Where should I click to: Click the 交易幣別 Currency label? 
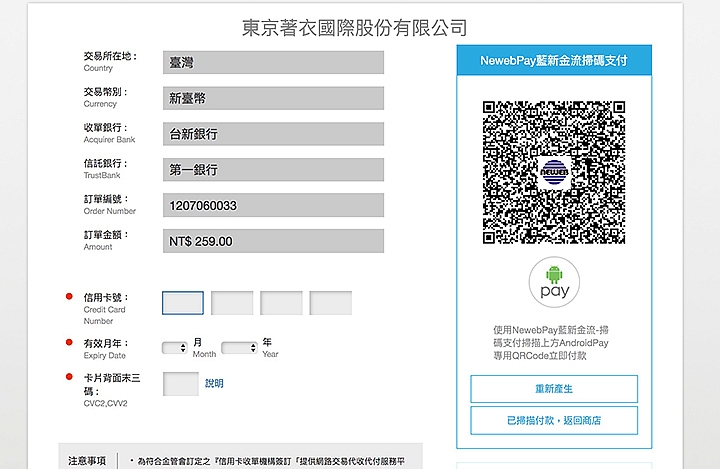[105, 97]
